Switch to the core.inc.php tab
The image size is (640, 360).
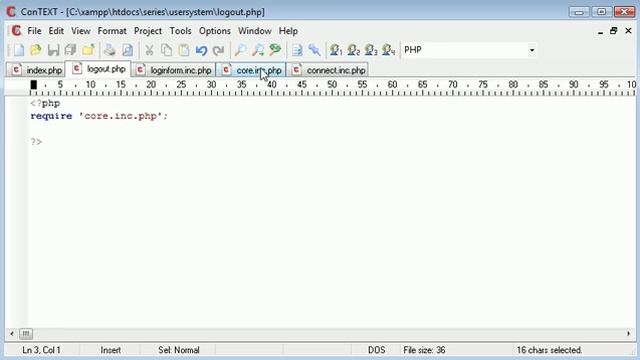pyautogui.click(x=251, y=70)
